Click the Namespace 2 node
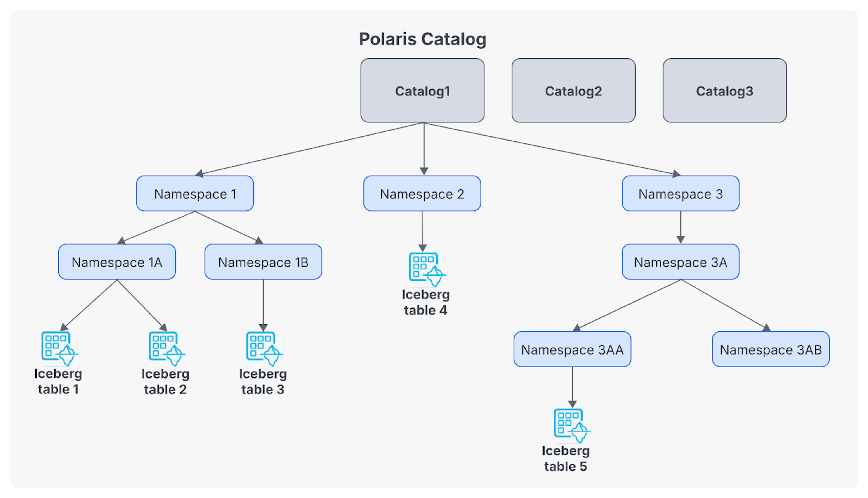Screen dimensions: 868x498 (422, 194)
